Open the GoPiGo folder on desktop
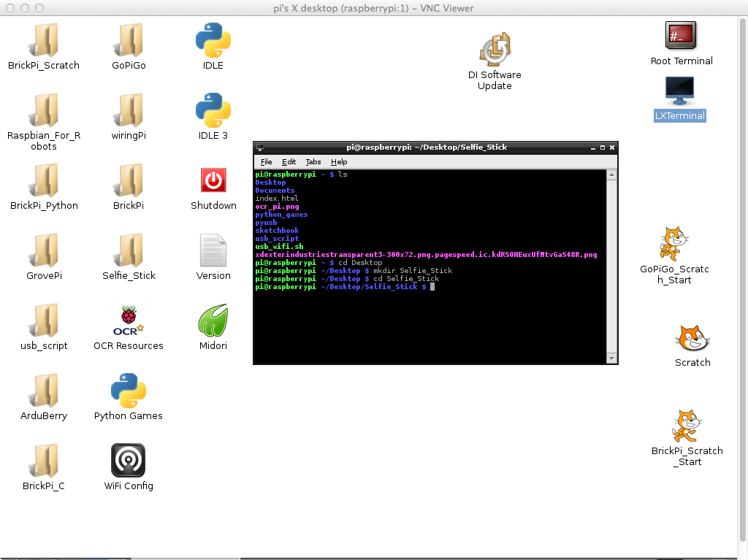 coord(129,40)
